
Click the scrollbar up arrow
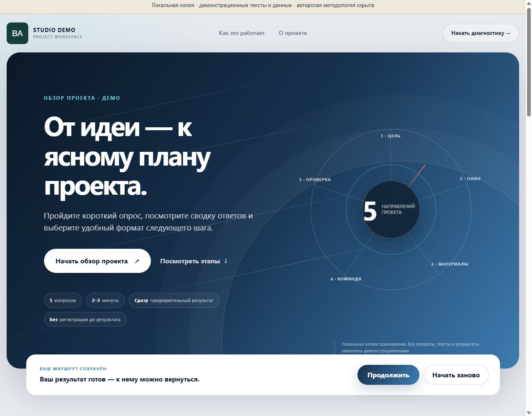point(529,3)
